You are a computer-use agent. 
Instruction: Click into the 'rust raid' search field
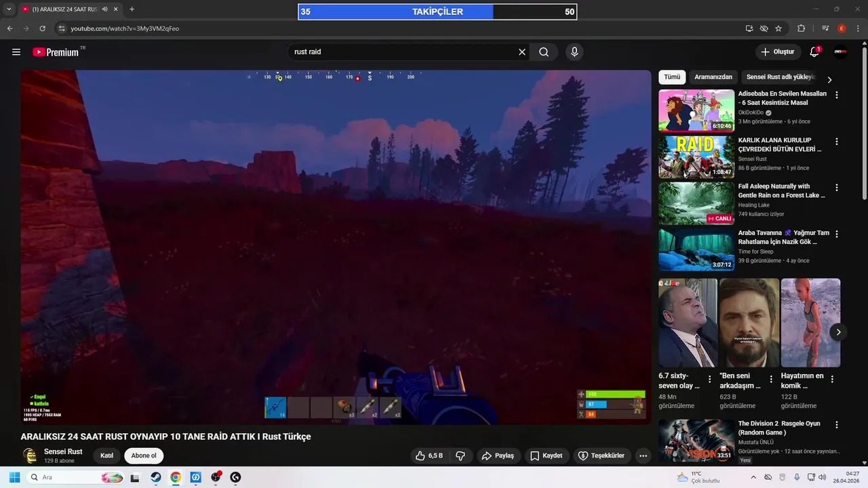(x=403, y=52)
